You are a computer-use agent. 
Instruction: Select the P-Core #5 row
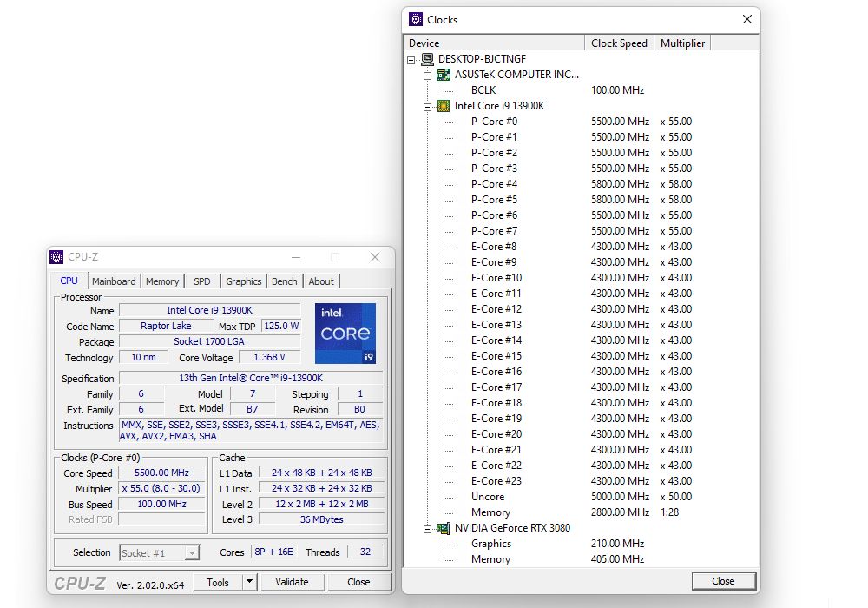tap(582, 200)
